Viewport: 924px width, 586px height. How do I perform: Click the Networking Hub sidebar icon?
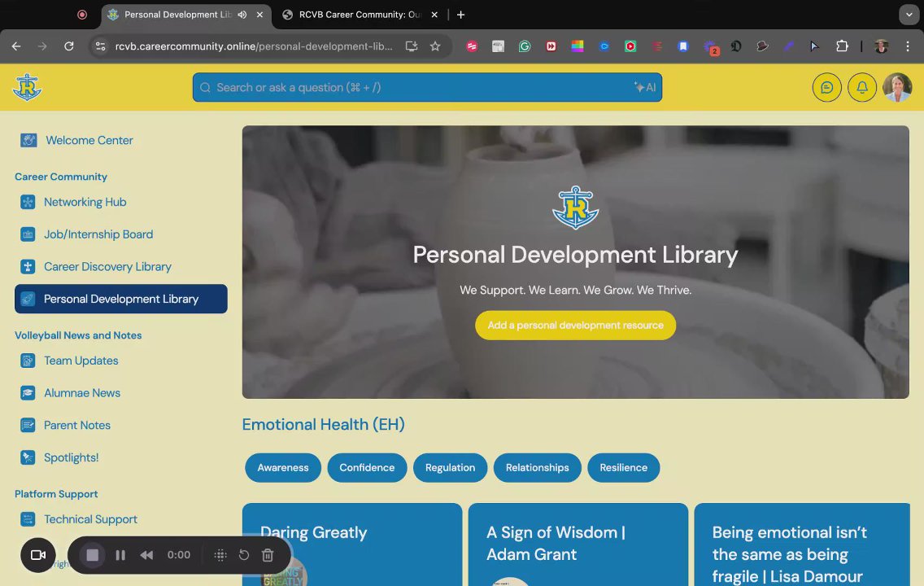[28, 202]
